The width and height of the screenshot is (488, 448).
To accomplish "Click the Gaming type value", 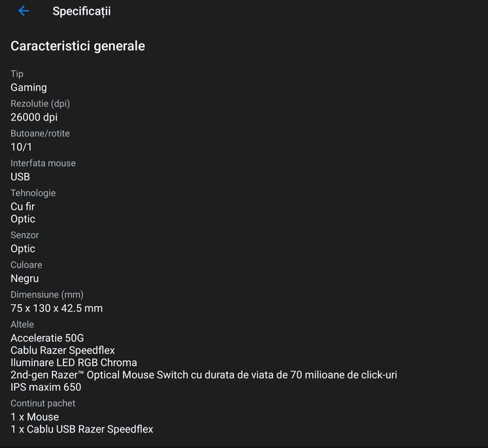I will click(x=29, y=87).
